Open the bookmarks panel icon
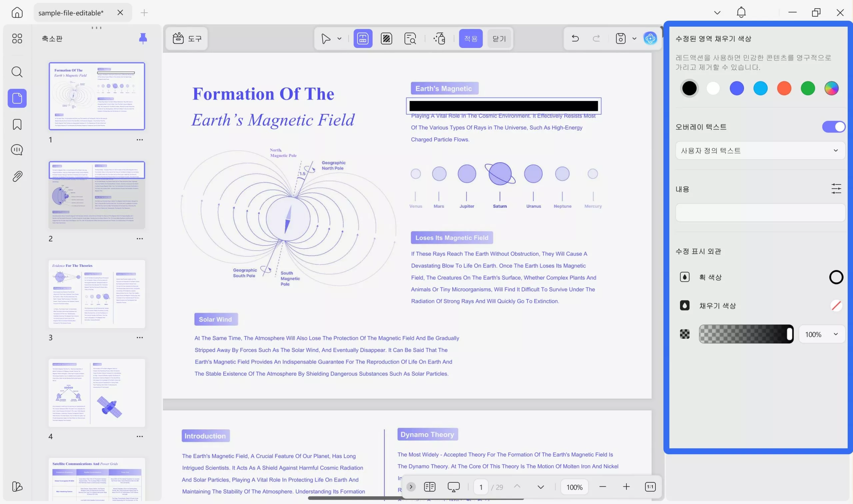The image size is (853, 504). click(17, 124)
